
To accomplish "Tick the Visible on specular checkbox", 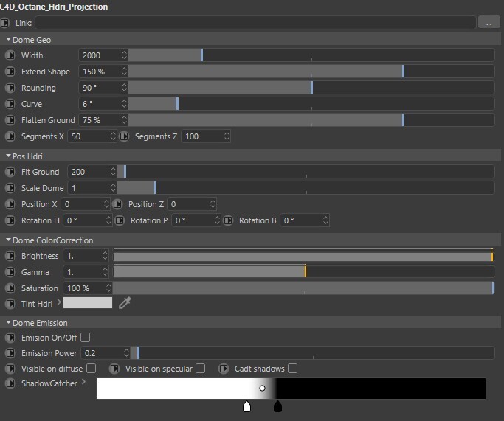I will click(x=200, y=369).
